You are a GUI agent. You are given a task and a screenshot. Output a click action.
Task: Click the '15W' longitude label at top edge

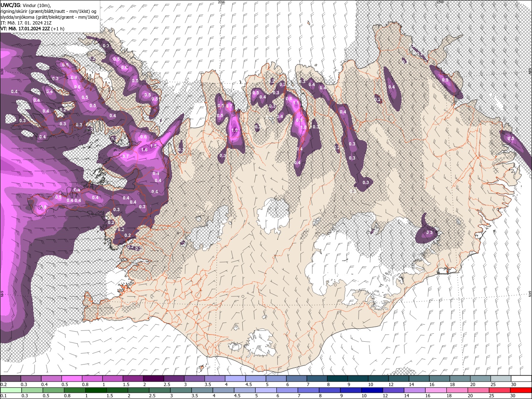coord(440,2)
